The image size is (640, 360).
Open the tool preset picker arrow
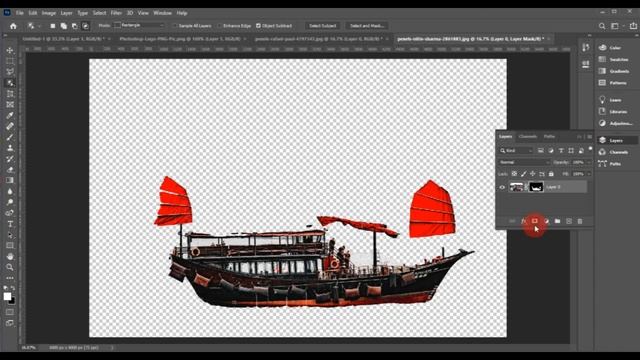pos(40,26)
